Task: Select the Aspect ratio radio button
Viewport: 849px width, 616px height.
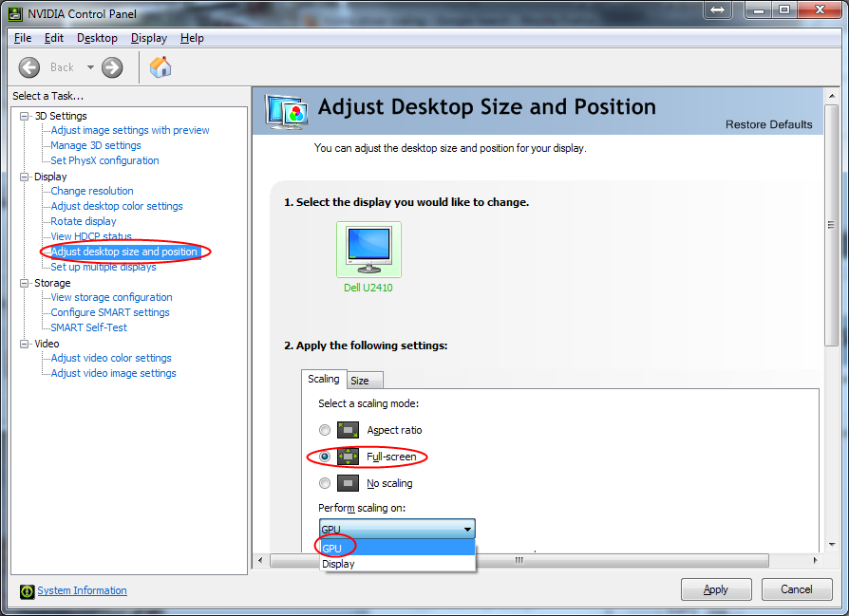Action: click(325, 430)
